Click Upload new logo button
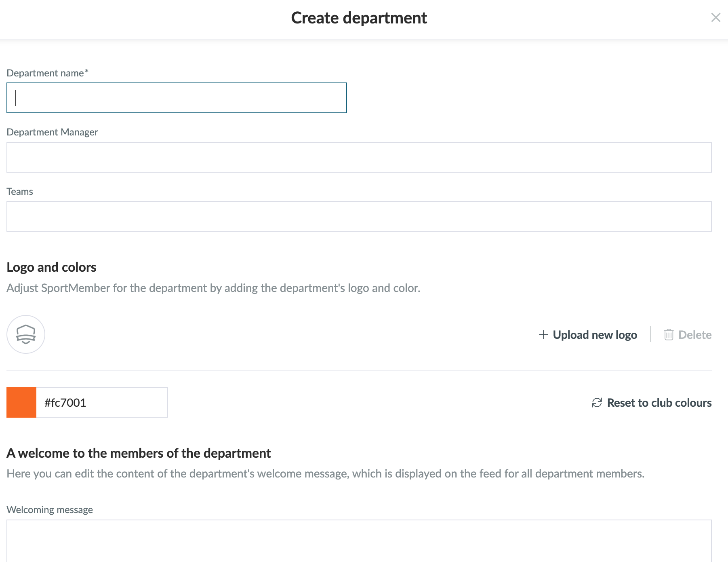 (588, 335)
